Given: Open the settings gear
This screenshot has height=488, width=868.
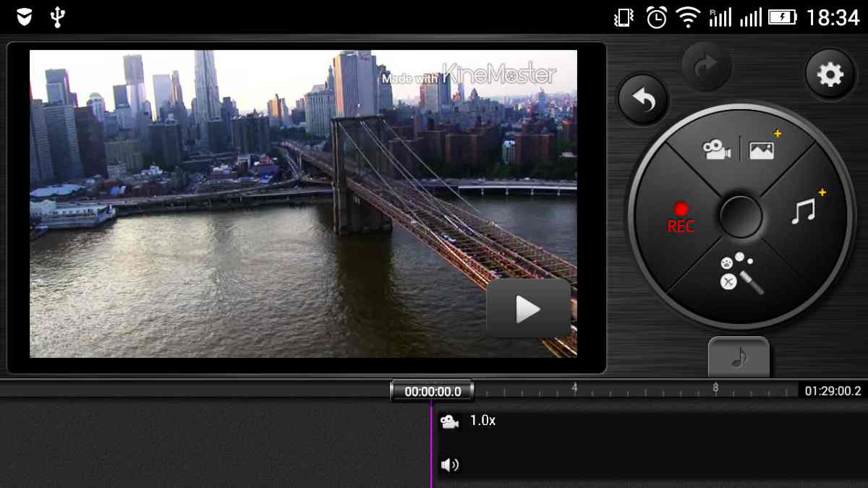Looking at the screenshot, I should click(830, 74).
